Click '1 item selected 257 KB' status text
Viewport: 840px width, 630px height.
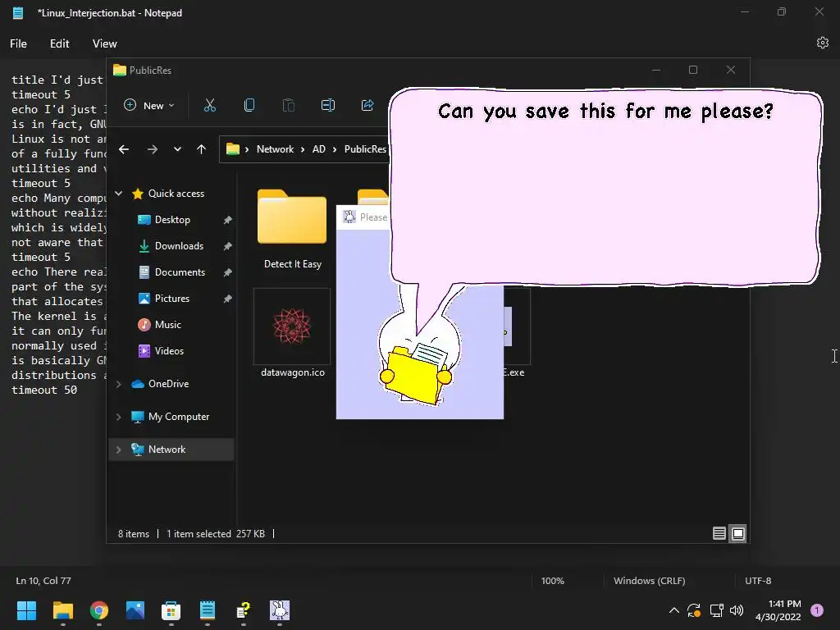216,533
